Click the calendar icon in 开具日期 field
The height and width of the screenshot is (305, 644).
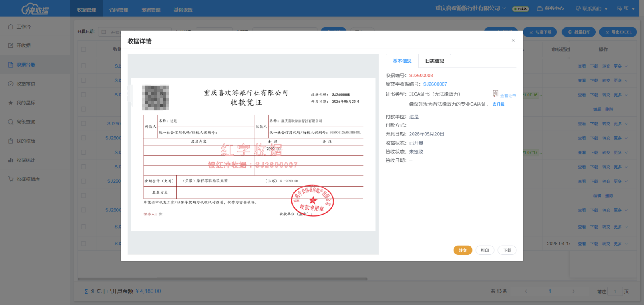[104, 32]
